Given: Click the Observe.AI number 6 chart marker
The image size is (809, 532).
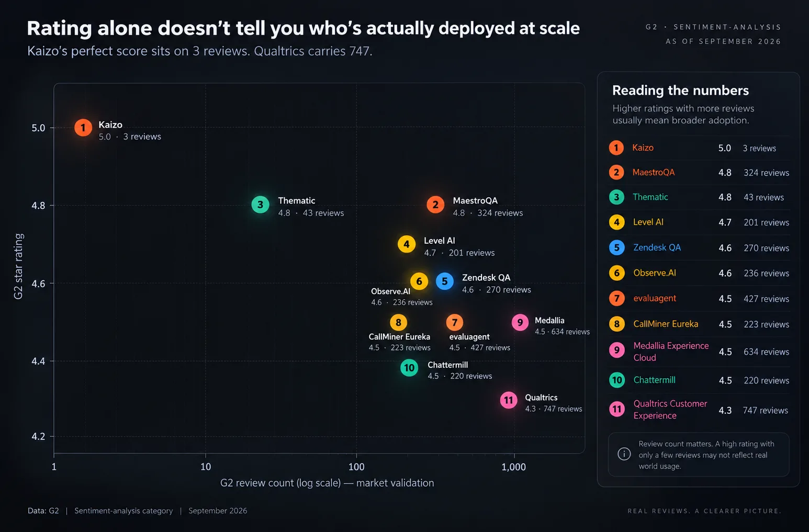Looking at the screenshot, I should [419, 281].
